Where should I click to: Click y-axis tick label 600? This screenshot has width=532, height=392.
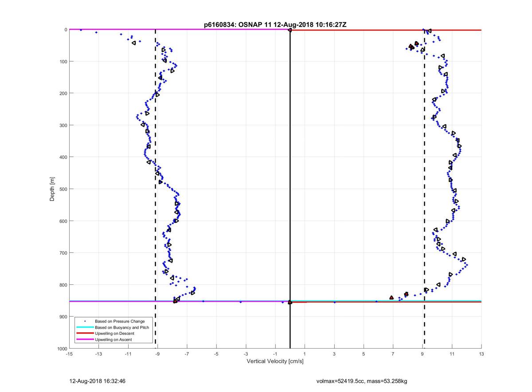[x=63, y=221]
